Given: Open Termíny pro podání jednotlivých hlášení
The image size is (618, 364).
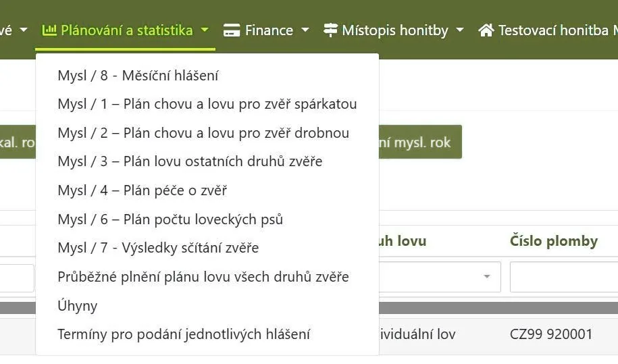Looking at the screenshot, I should 184,334.
